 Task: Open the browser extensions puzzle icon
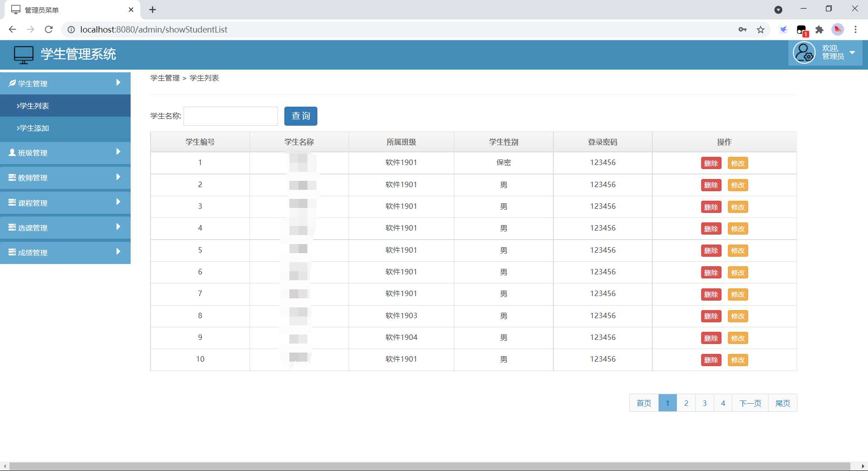tap(819, 29)
